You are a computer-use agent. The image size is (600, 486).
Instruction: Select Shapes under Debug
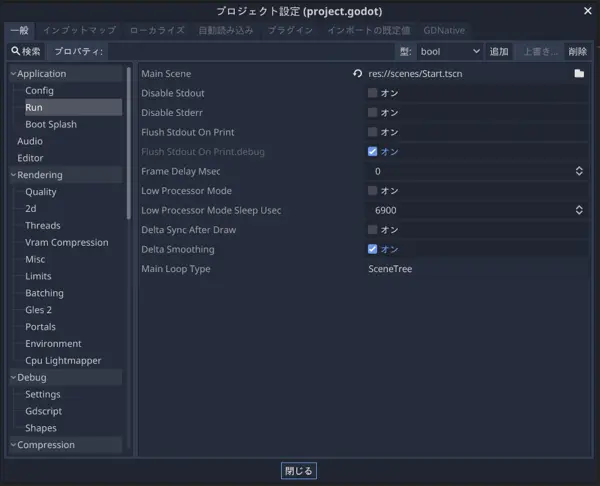[x=41, y=428]
